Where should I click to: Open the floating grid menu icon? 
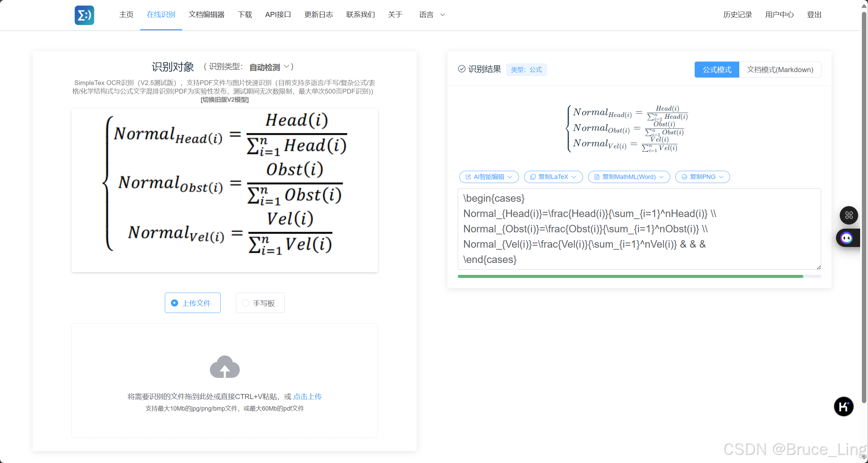pos(849,215)
